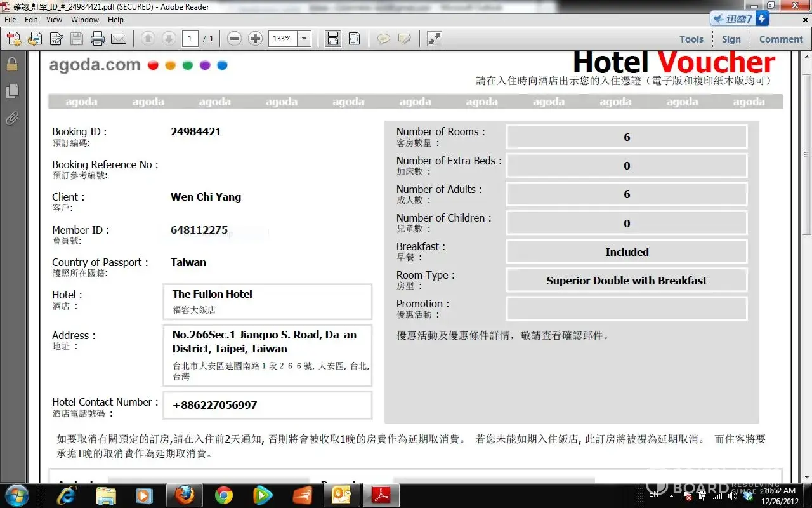812x508 pixels.
Task: Click the Breakfast value Included
Action: point(627,252)
